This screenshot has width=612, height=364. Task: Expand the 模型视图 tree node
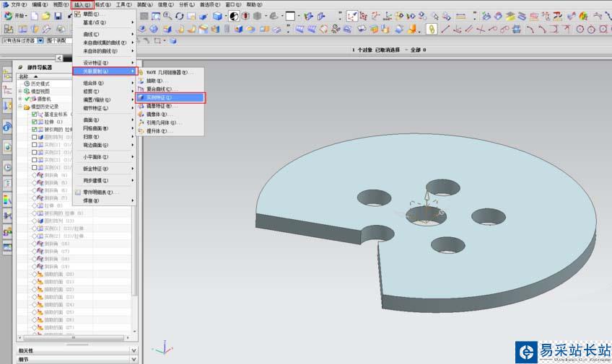(x=20, y=92)
